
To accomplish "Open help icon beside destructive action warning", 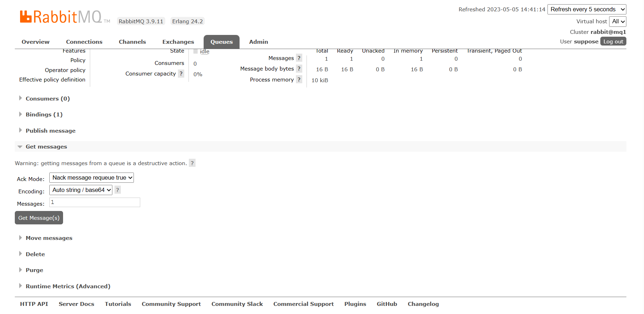I will tap(192, 163).
